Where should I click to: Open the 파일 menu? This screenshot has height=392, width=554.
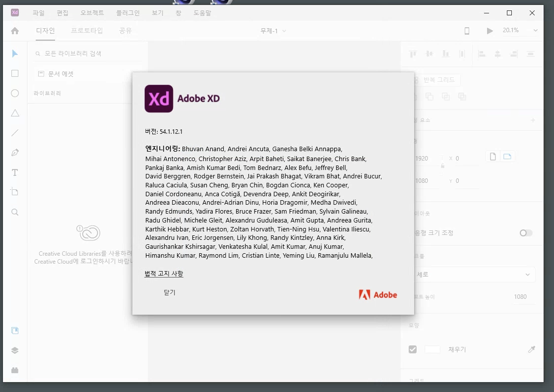click(x=39, y=13)
